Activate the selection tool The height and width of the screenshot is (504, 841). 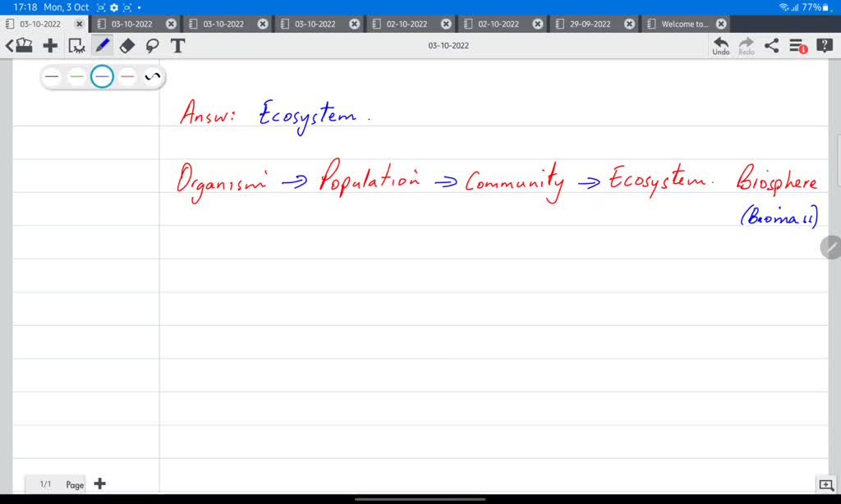(x=76, y=46)
